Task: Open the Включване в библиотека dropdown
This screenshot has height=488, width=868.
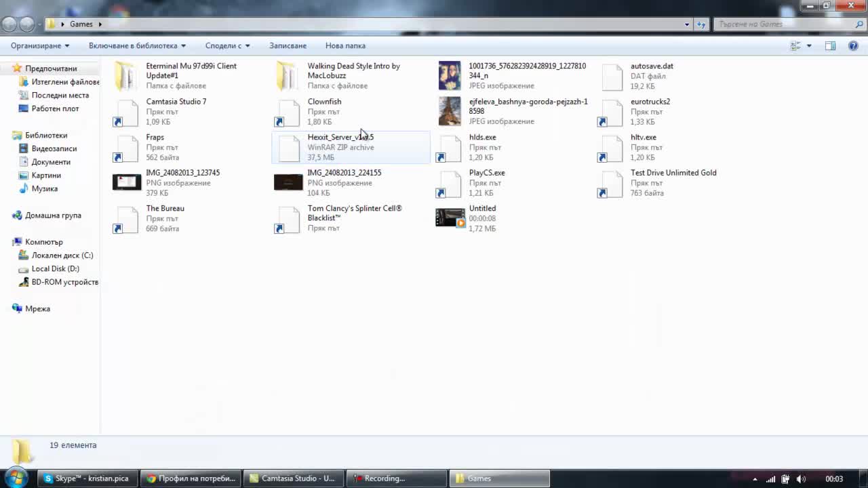Action: pyautogui.click(x=138, y=45)
